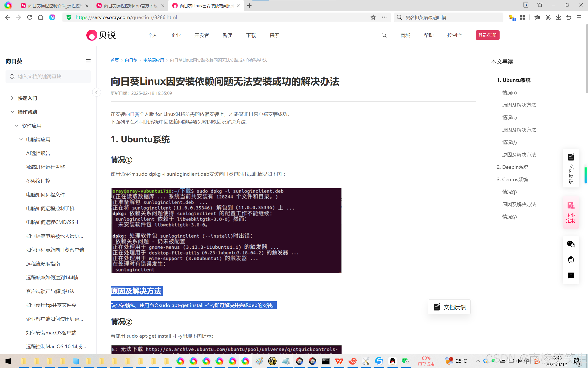Viewport: 588px width, 368px height.
Task: Bookmark page with the star icon
Action: click(373, 17)
